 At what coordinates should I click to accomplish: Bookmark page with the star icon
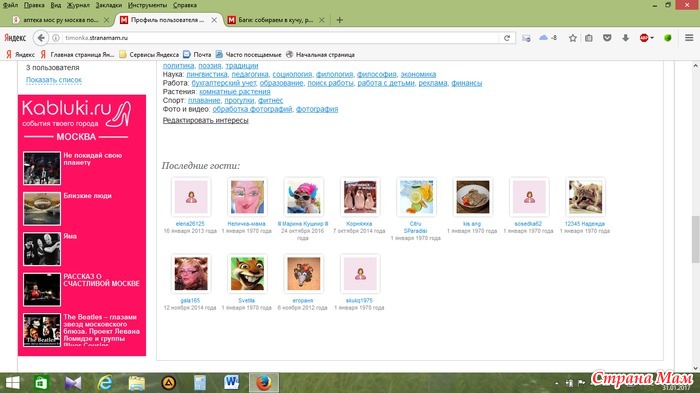573,38
